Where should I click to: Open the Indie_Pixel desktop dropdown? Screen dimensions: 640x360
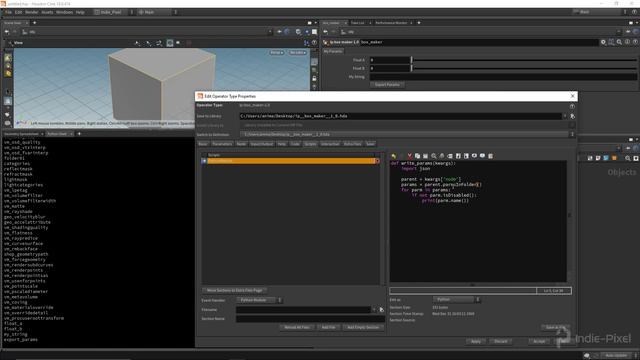(113, 12)
